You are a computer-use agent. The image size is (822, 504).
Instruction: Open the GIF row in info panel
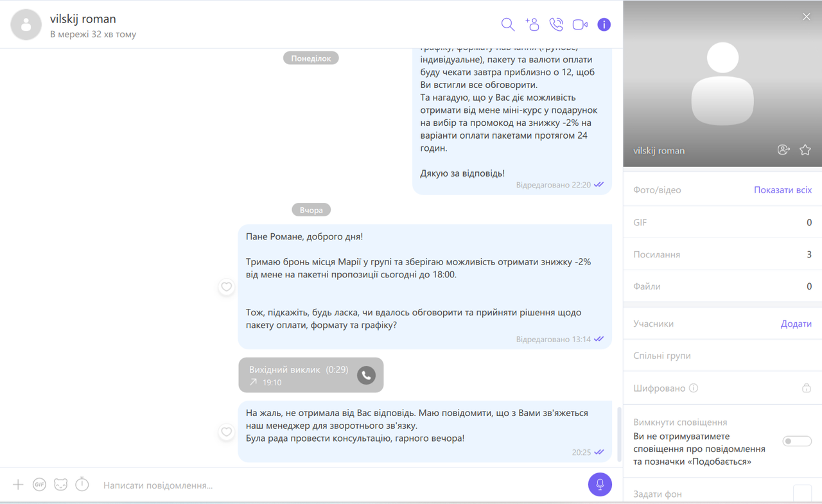click(x=722, y=222)
